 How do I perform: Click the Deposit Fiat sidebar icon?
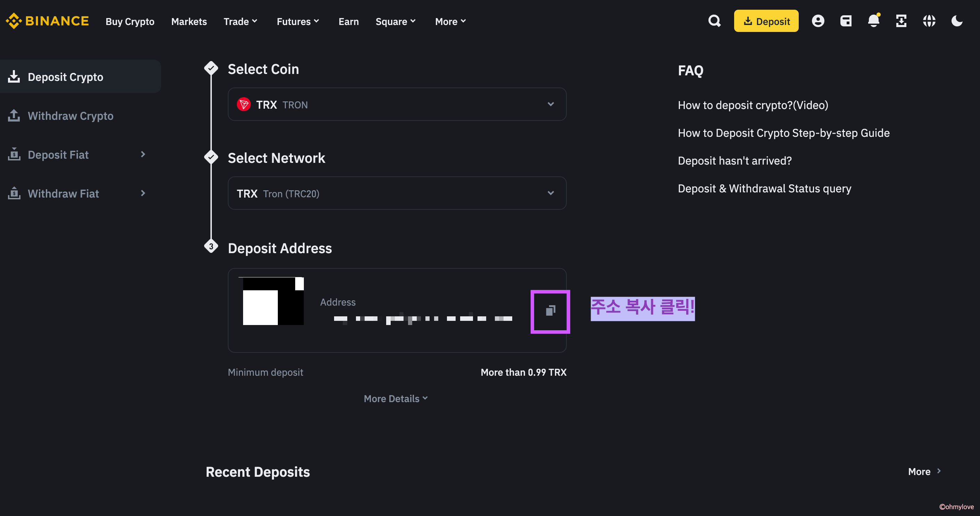(x=14, y=154)
